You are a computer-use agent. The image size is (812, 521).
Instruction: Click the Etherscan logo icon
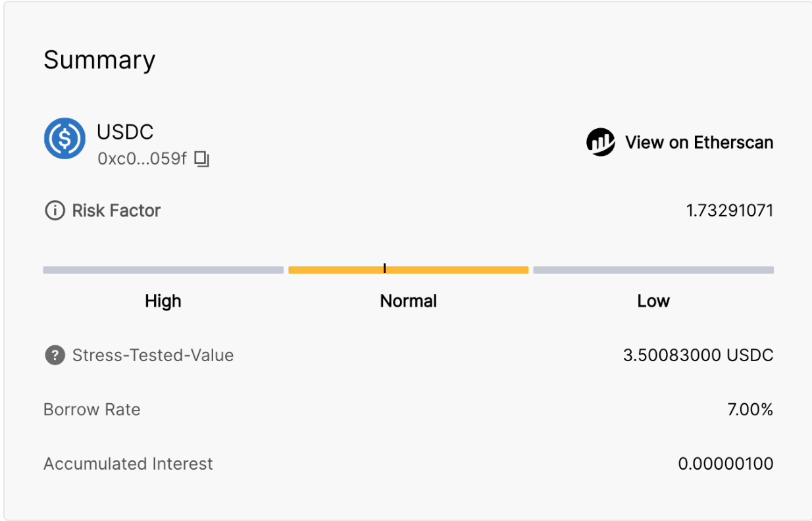pyautogui.click(x=600, y=142)
